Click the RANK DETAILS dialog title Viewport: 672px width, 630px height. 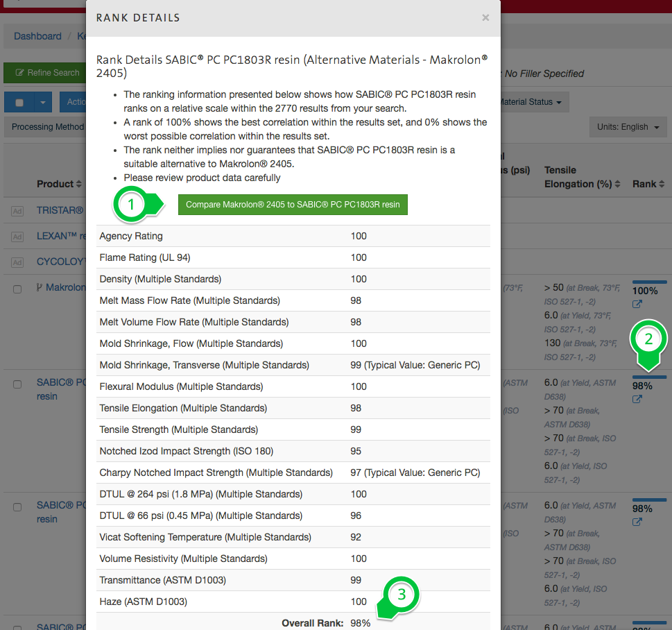[x=138, y=18]
